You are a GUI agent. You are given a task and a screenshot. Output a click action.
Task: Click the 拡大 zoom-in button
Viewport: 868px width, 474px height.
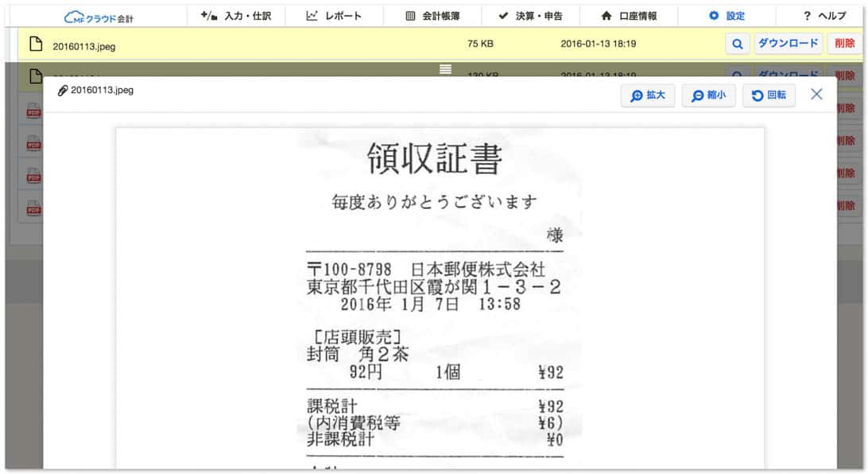click(648, 95)
